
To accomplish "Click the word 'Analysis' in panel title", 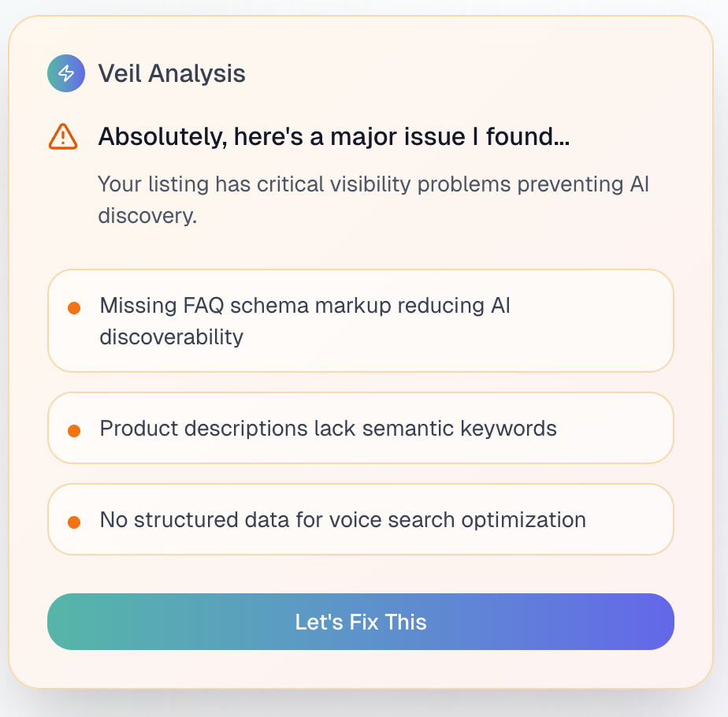I will (198, 73).
